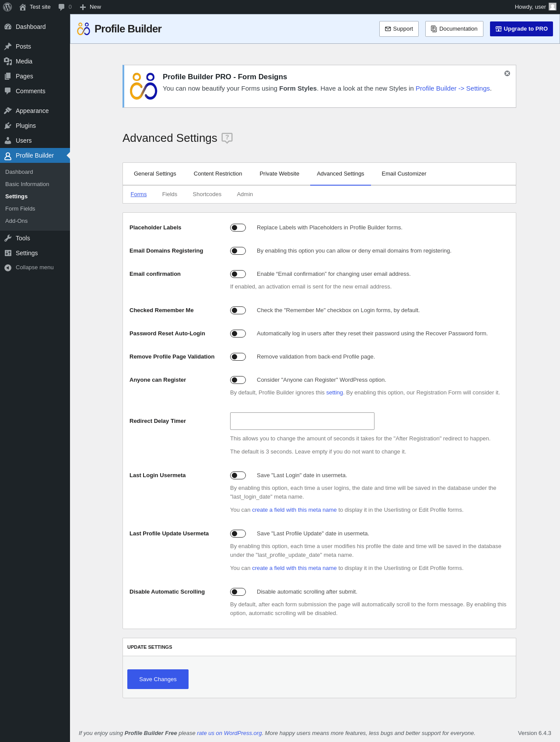Click the Pages icon in sidebar
The height and width of the screenshot is (742, 560).
8,76
